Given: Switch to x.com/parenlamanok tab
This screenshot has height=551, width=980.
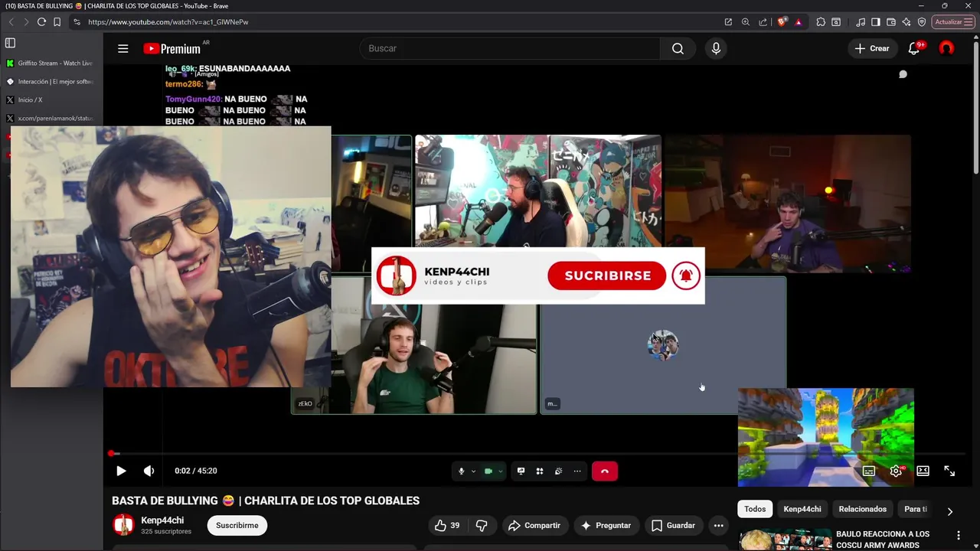Looking at the screenshot, I should [49, 118].
